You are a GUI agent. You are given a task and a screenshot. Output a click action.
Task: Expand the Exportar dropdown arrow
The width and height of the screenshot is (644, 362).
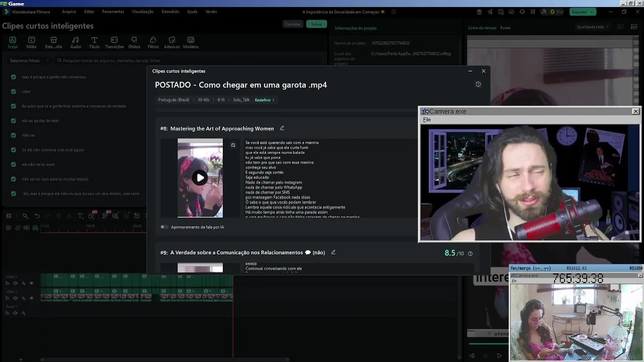coord(592,12)
